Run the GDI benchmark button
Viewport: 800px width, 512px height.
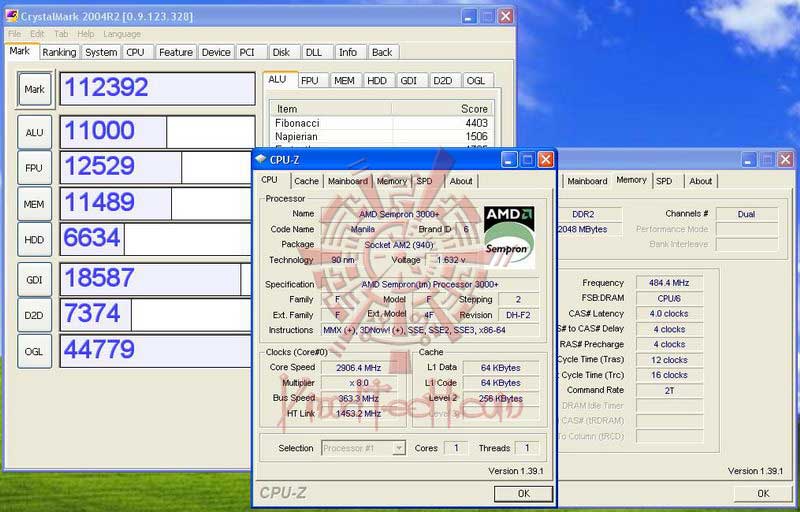tap(34, 280)
